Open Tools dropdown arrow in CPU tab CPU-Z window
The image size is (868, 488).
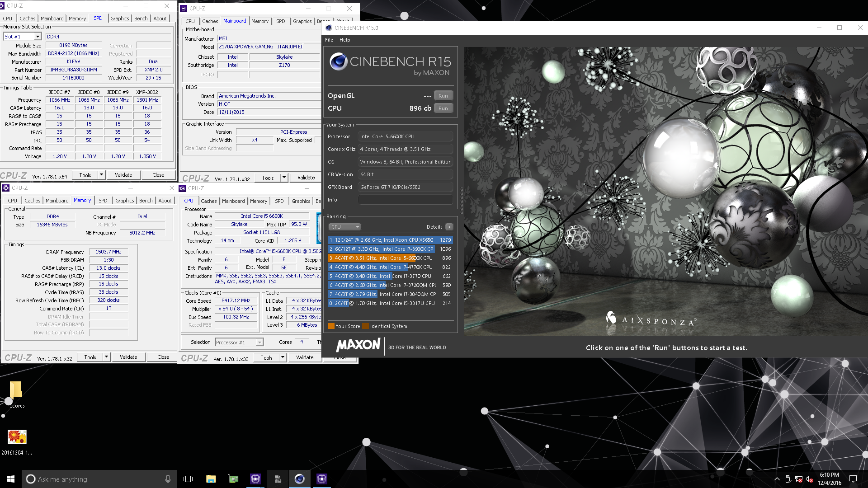(x=283, y=357)
